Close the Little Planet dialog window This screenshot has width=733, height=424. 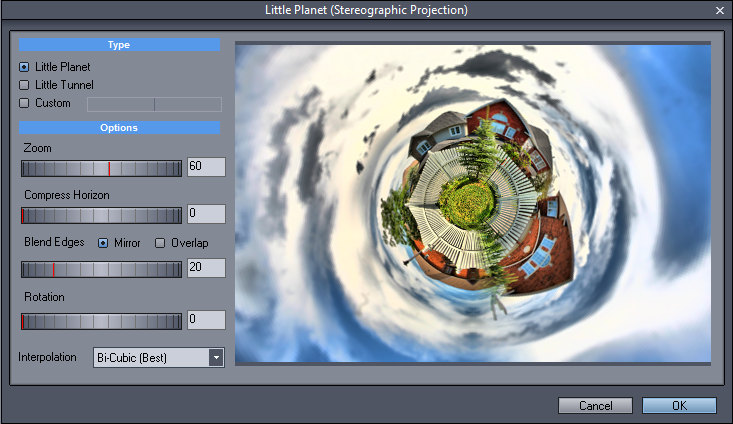[719, 10]
